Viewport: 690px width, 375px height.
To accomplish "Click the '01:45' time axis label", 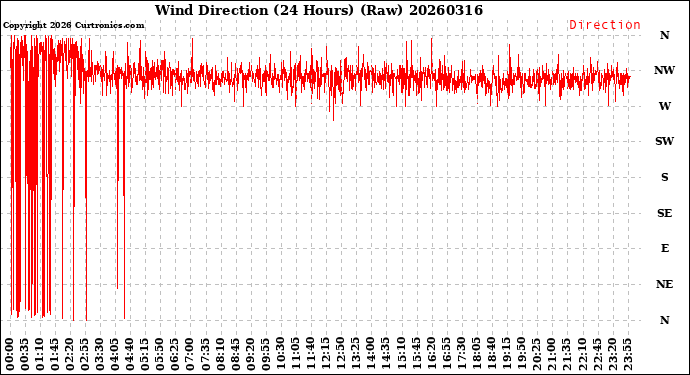I will pyautogui.click(x=55, y=354).
